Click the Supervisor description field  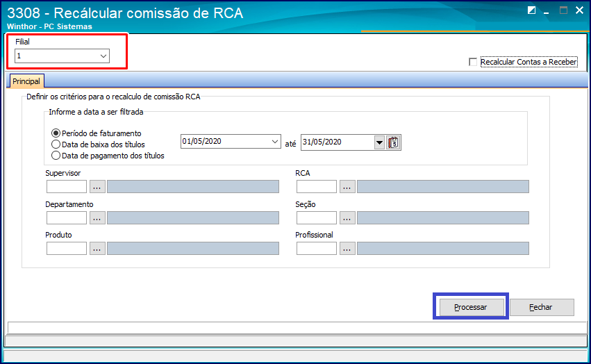pos(193,187)
